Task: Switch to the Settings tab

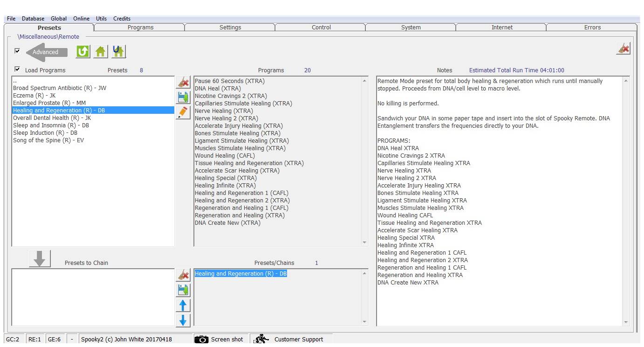Action: pyautogui.click(x=230, y=28)
